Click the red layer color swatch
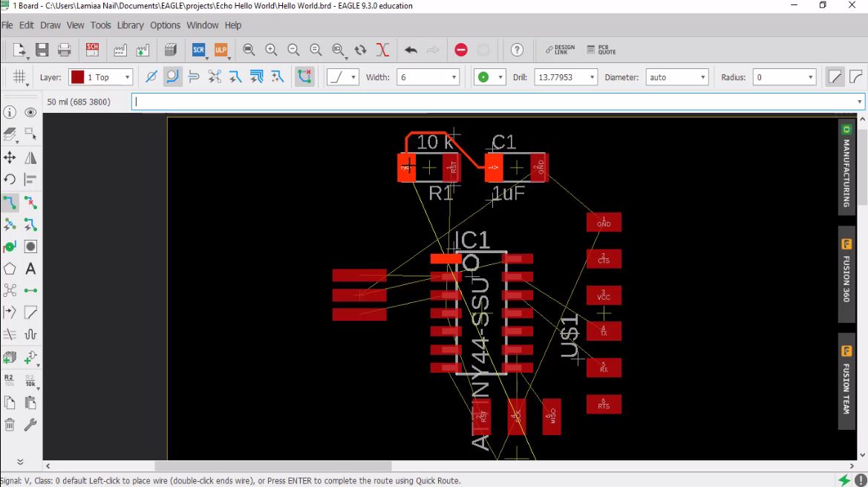The width and height of the screenshot is (868, 487). [x=77, y=77]
